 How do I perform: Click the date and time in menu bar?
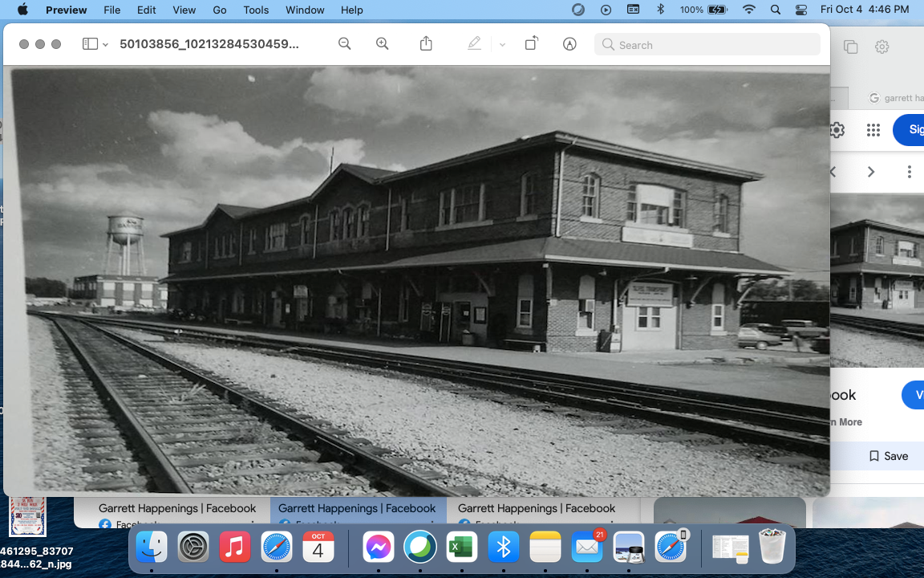pos(865,10)
